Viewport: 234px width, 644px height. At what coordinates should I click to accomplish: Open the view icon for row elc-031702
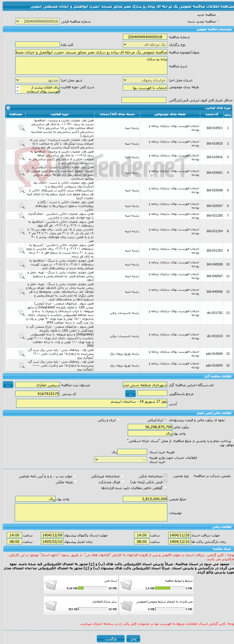[21, 313]
